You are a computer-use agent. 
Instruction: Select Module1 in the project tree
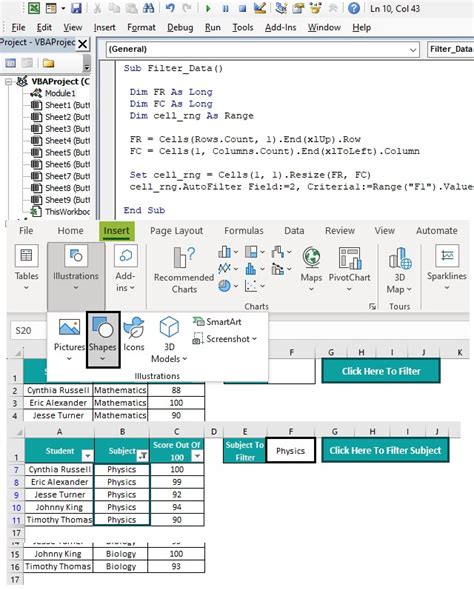[x=60, y=93]
